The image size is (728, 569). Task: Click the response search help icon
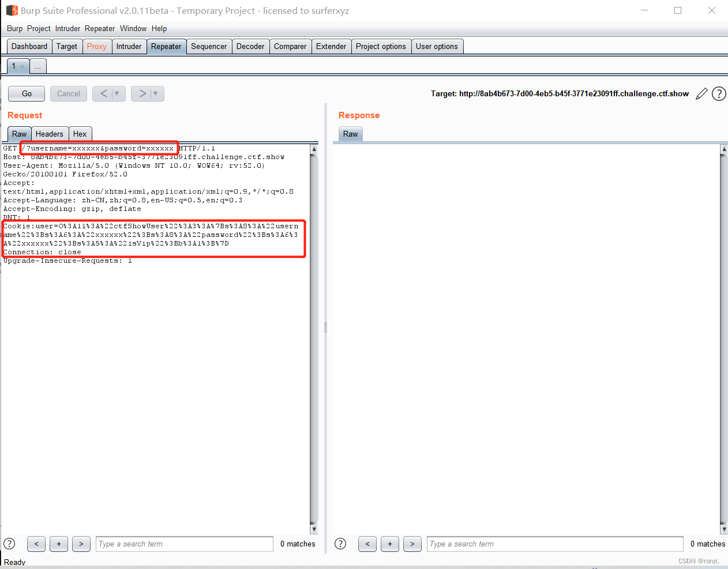(340, 544)
